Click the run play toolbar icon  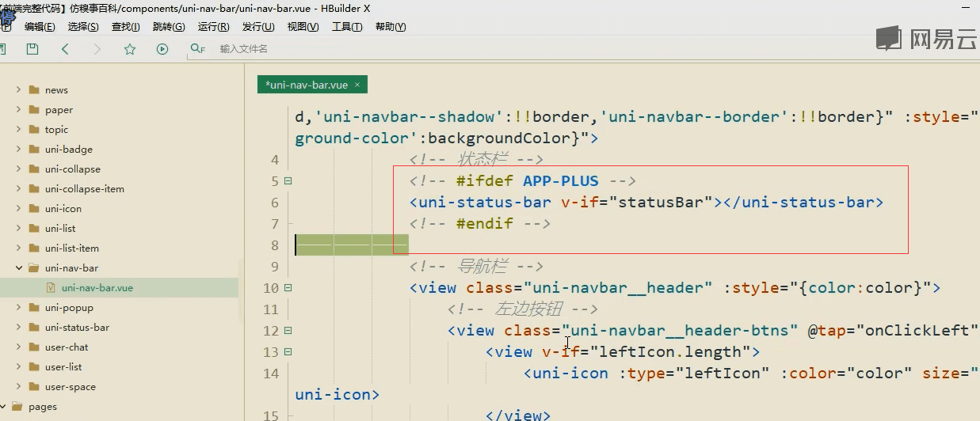click(x=162, y=49)
